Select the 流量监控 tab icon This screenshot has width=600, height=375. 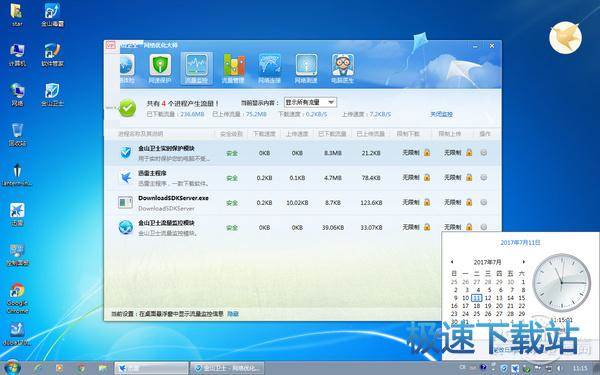(x=196, y=69)
